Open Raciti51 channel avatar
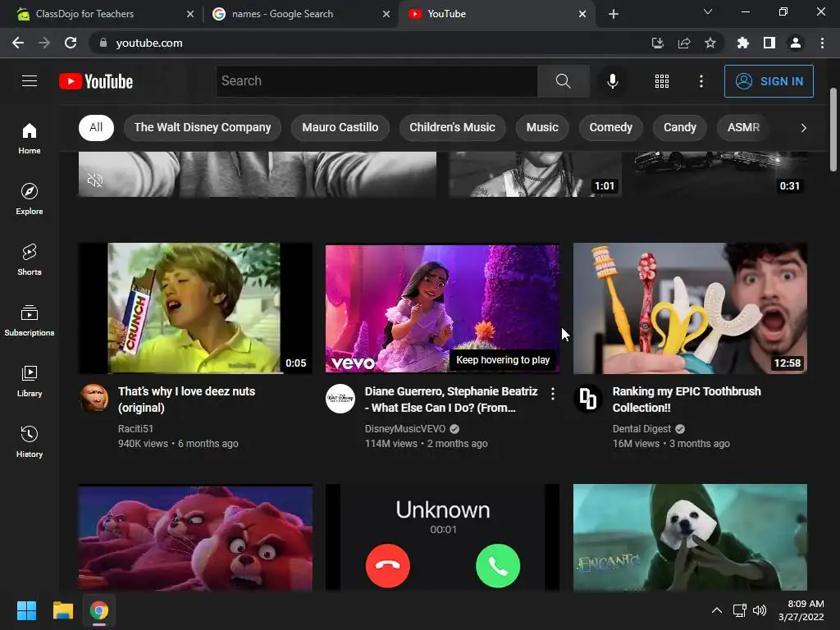Image resolution: width=840 pixels, height=630 pixels. (94, 398)
